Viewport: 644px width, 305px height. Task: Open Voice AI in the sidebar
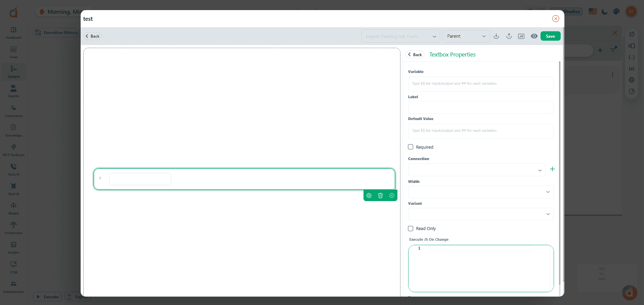click(13, 169)
